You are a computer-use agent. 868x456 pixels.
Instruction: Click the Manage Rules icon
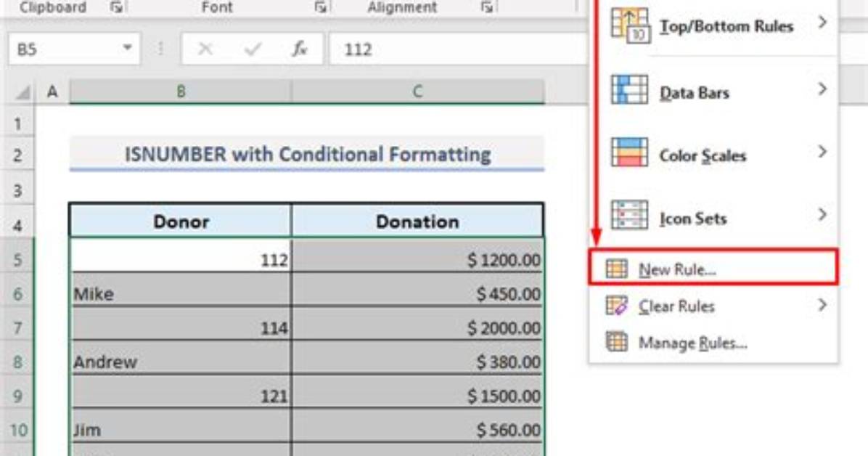point(617,342)
